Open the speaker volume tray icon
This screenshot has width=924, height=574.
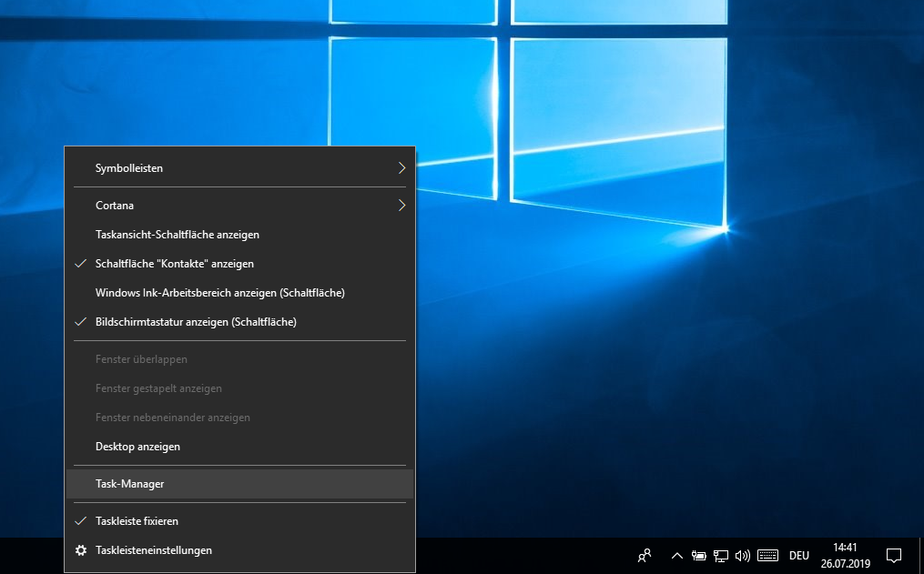[743, 555]
